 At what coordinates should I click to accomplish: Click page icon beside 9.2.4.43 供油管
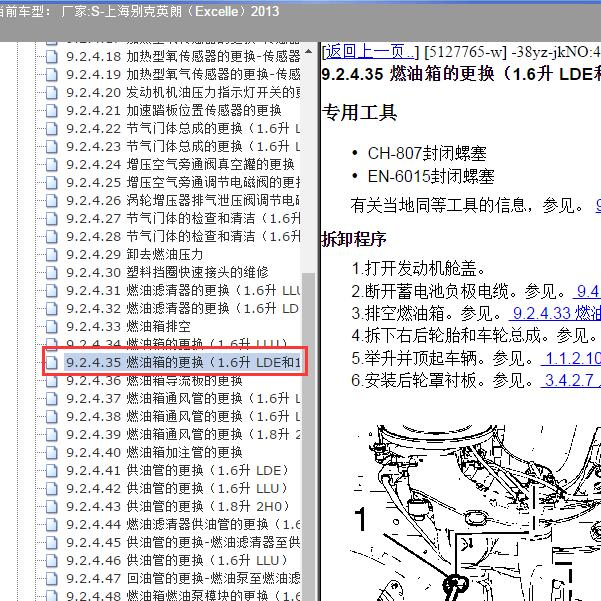(x=52, y=507)
